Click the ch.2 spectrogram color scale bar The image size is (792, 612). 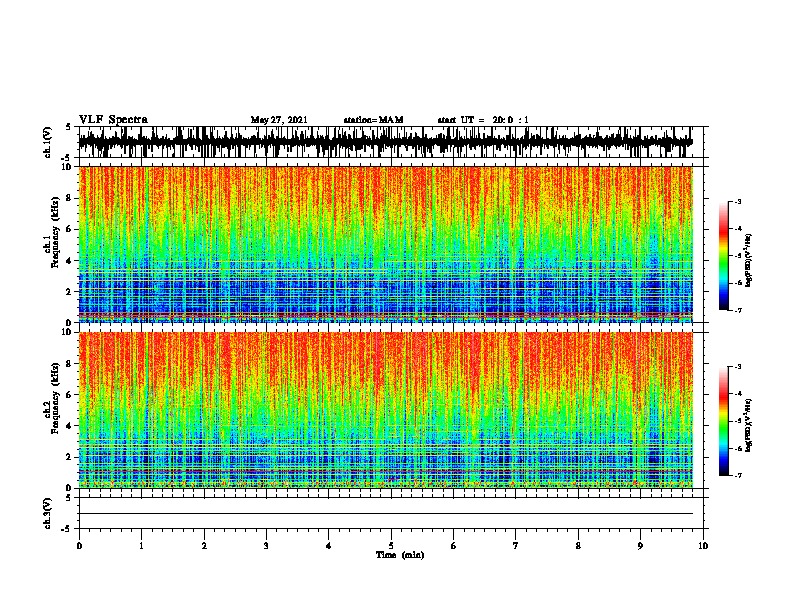coord(724,421)
